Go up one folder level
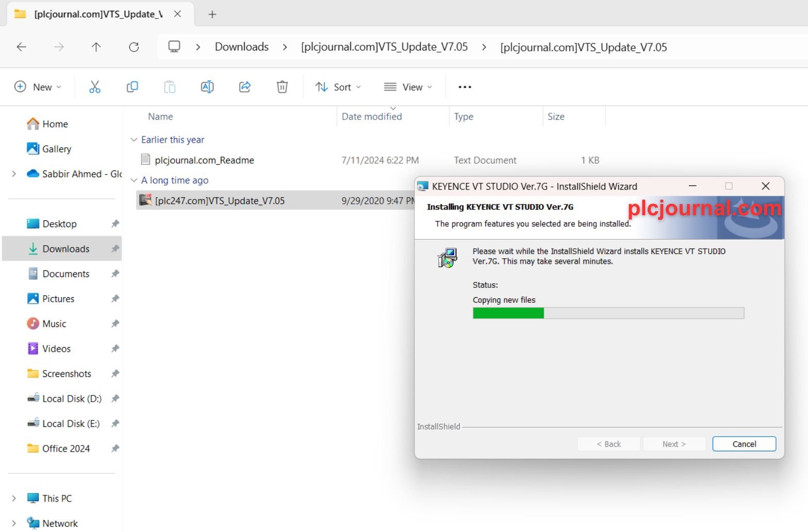The image size is (808, 532). pyautogui.click(x=96, y=47)
